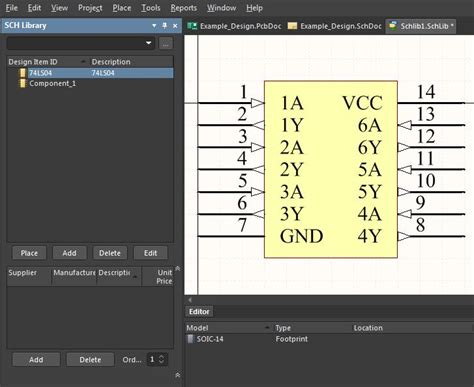Sort by Description column in component list
The width and height of the screenshot is (474, 387).
pyautogui.click(x=131, y=62)
